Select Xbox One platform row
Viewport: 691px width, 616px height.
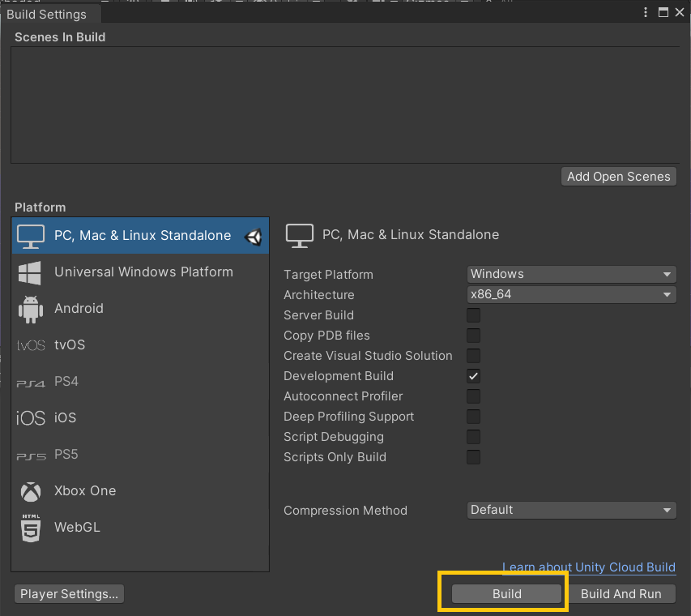[x=140, y=491]
